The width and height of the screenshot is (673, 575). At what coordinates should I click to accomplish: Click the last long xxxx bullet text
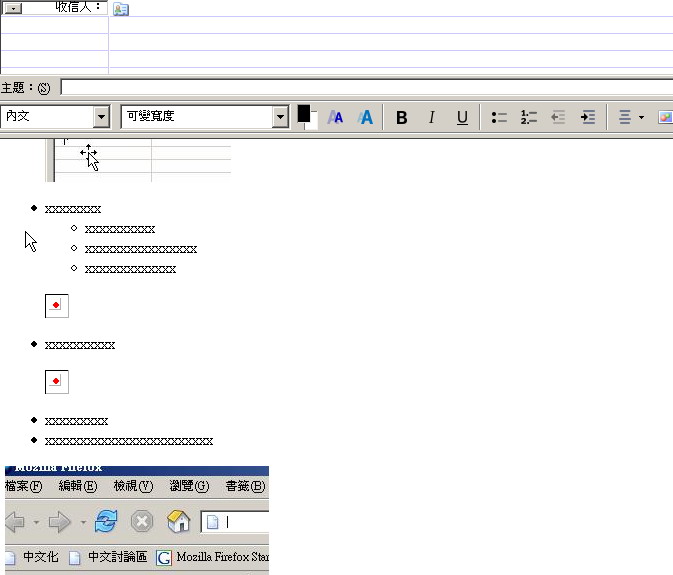129,441
